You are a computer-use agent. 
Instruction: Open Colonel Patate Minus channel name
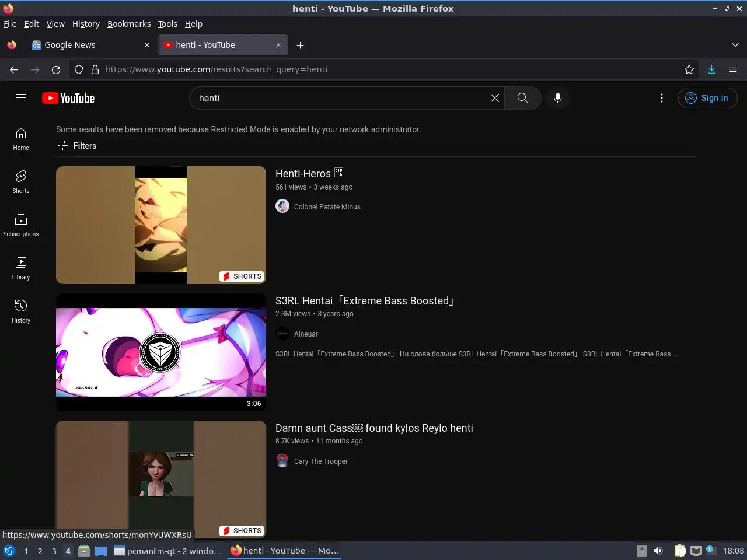327,206
